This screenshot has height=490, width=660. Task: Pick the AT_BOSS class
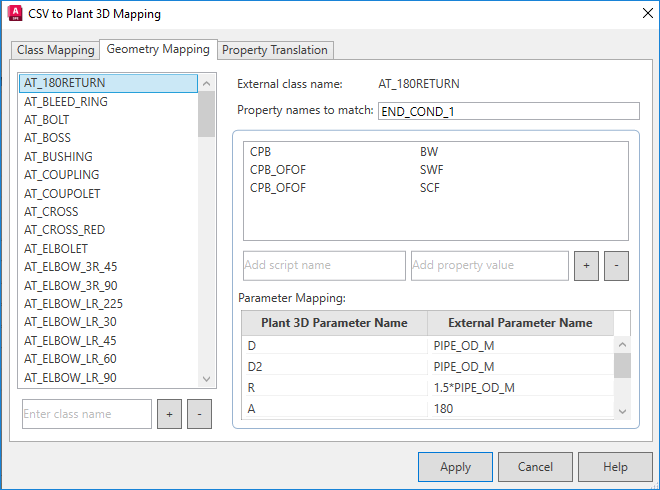(108, 138)
